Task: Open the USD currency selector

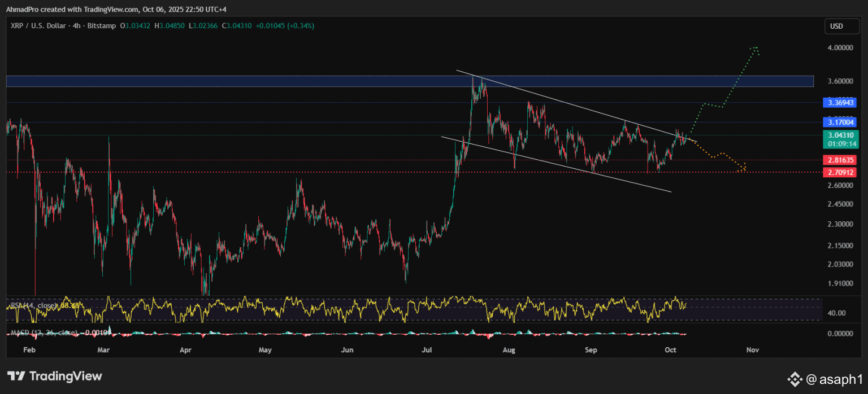Action: 836,26
